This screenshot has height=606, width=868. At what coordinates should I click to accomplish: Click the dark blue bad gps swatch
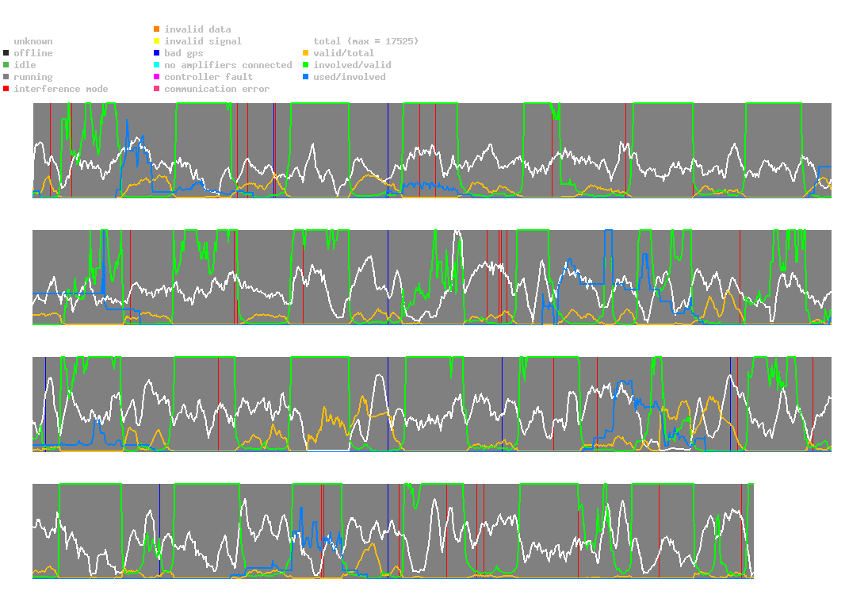[157, 53]
